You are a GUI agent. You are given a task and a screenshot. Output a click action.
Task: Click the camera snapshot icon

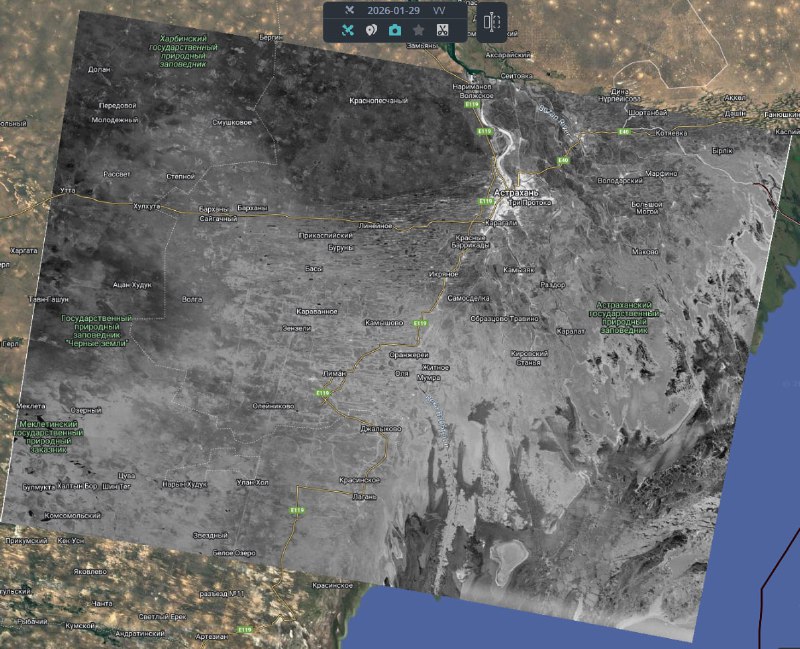click(x=395, y=30)
